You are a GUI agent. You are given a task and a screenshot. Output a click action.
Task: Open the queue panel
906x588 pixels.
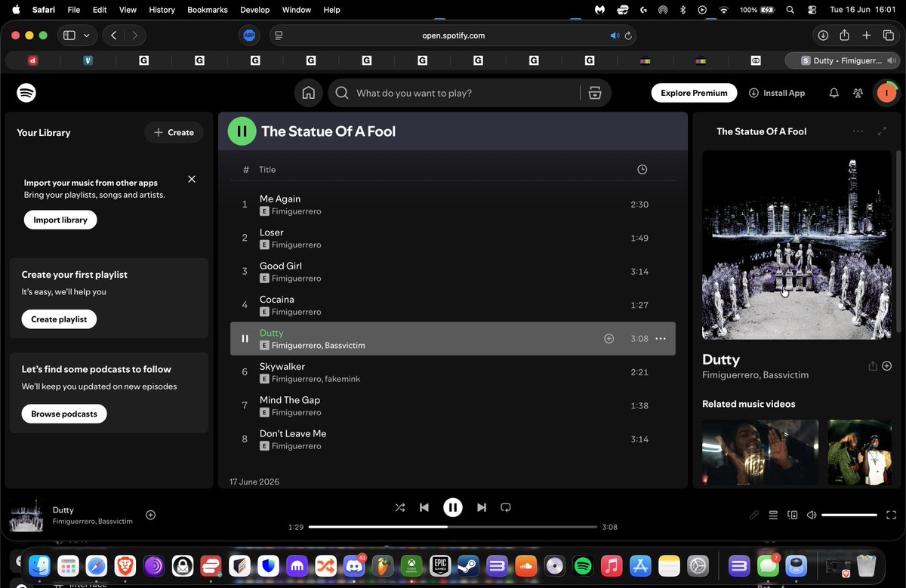773,515
